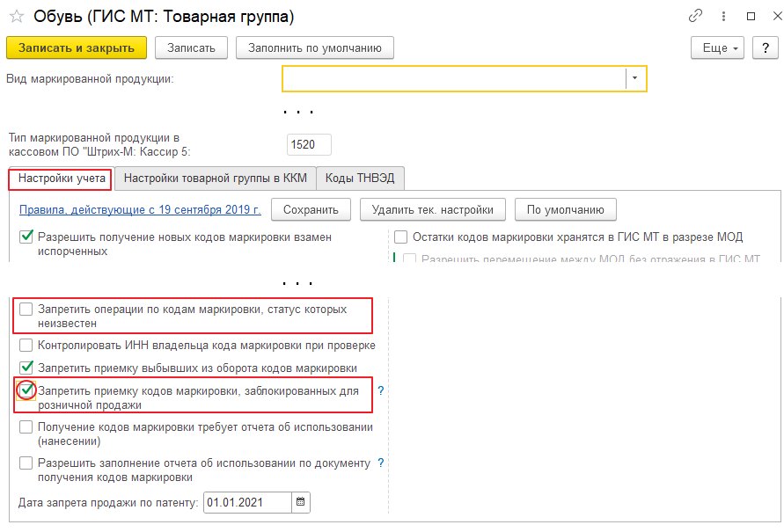This screenshot has width=784, height=532.
Task: Enable 'Остатки кодов маркировки хранятся в ГИС МТ' checkbox
Action: coord(400,237)
